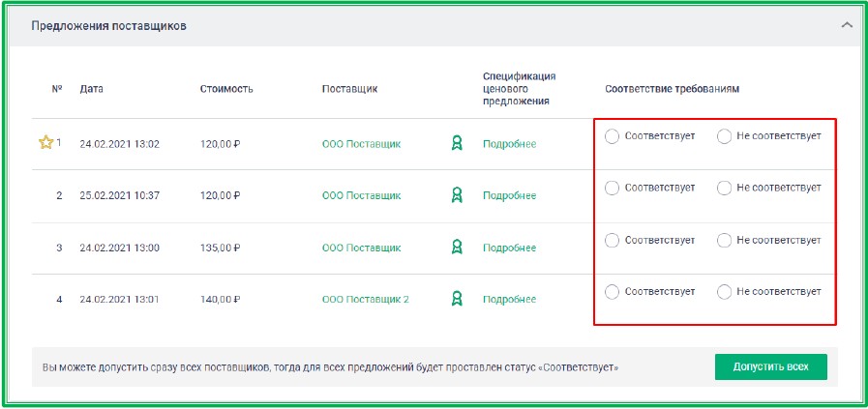Click the green badge icon in row 2
868x409 pixels.
pos(457,195)
